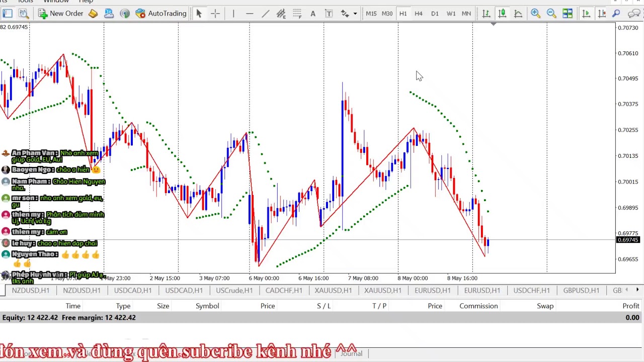Screen dimensions: 644x362
Task: Toggle chart auto scroll
Action: [x=586, y=14]
